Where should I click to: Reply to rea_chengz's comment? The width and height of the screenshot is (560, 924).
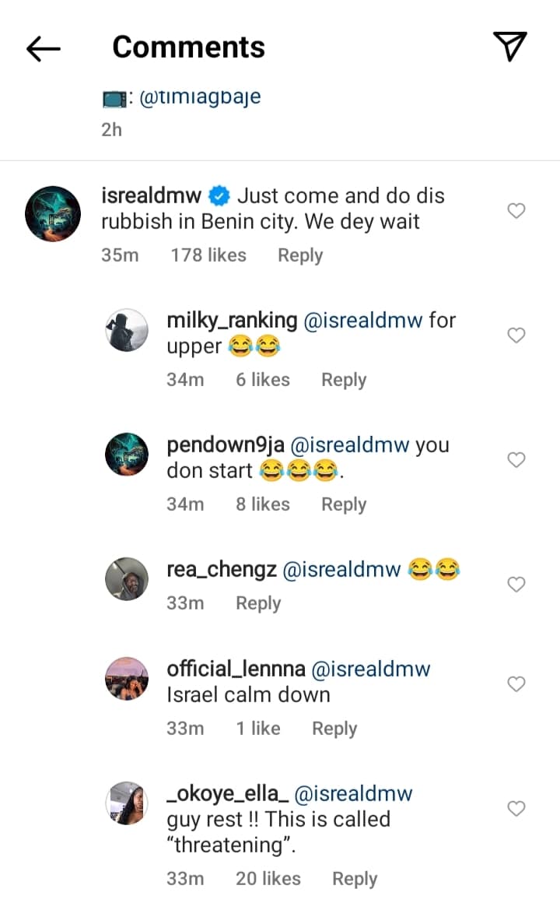pos(258,603)
